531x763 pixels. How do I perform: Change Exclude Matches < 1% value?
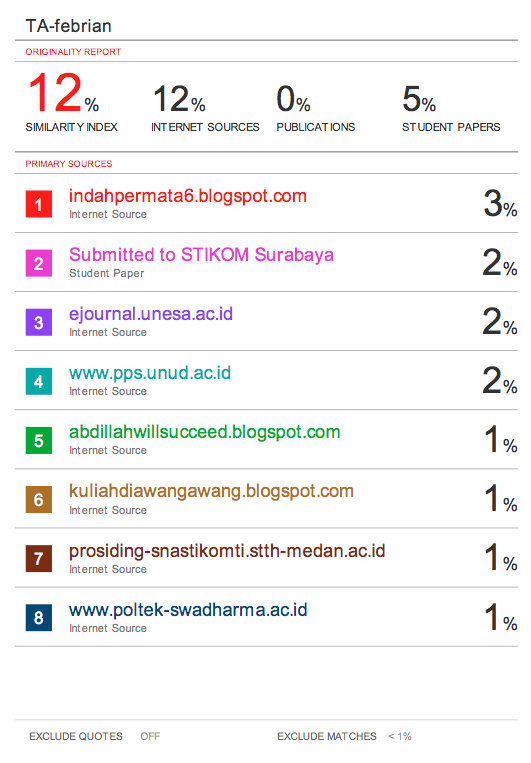(x=400, y=736)
